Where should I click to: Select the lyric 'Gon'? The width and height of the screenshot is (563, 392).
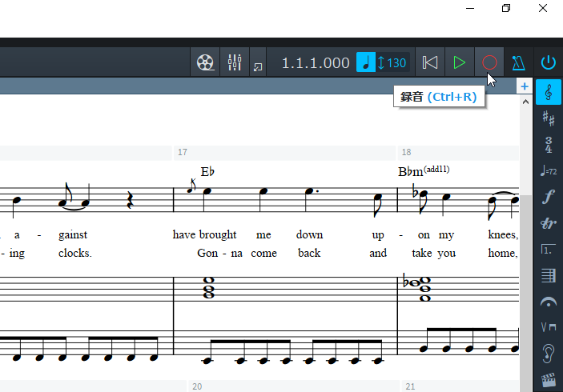tap(207, 254)
